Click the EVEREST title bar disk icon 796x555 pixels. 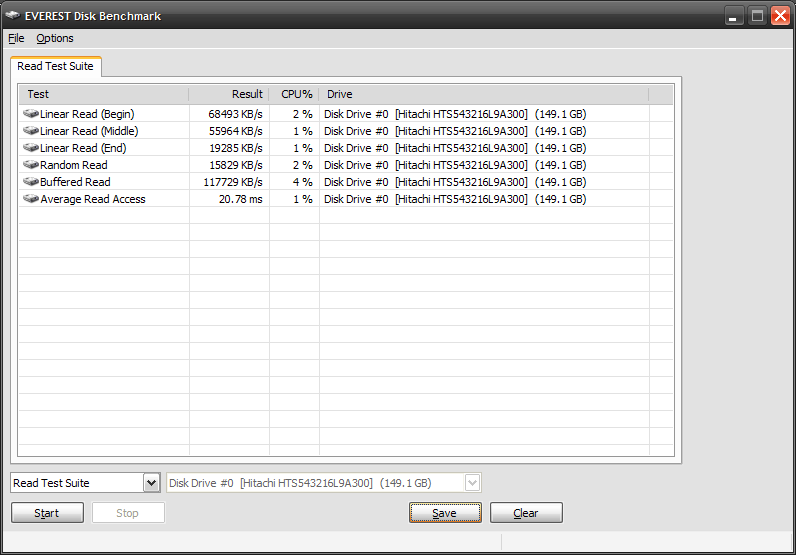(13, 16)
